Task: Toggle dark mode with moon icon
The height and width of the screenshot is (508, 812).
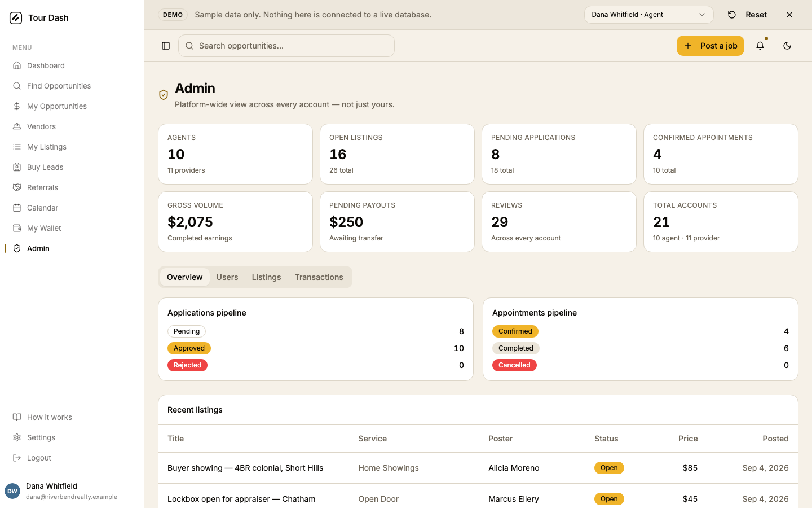Action: 787,46
